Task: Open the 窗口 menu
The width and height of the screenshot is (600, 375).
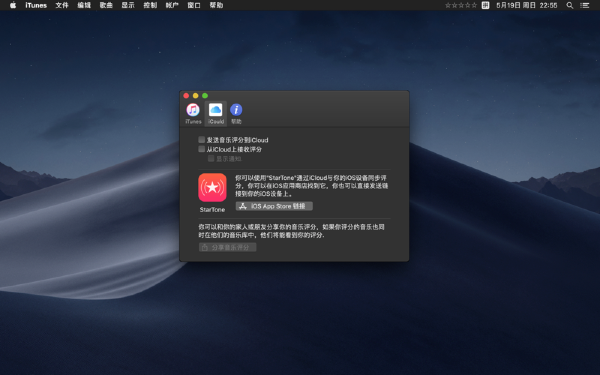Action: 194,5
